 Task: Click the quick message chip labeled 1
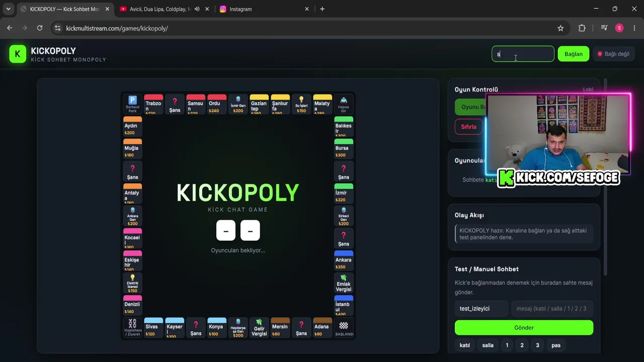click(507, 345)
